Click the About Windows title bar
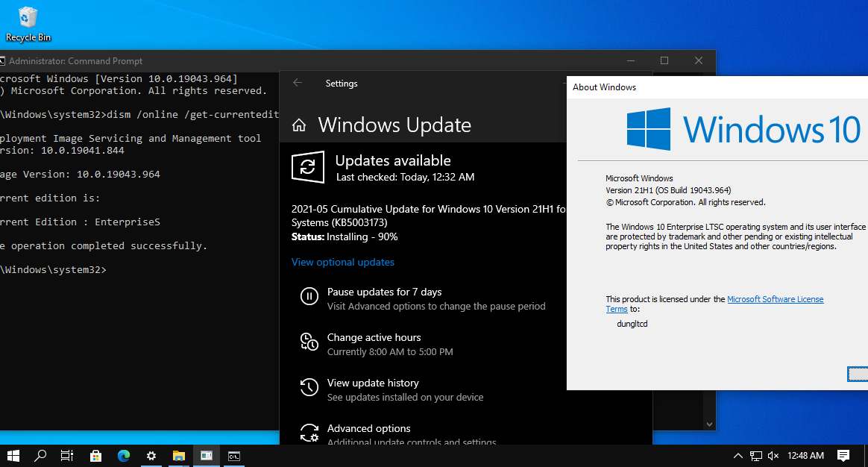This screenshot has height=467, width=868. click(717, 87)
